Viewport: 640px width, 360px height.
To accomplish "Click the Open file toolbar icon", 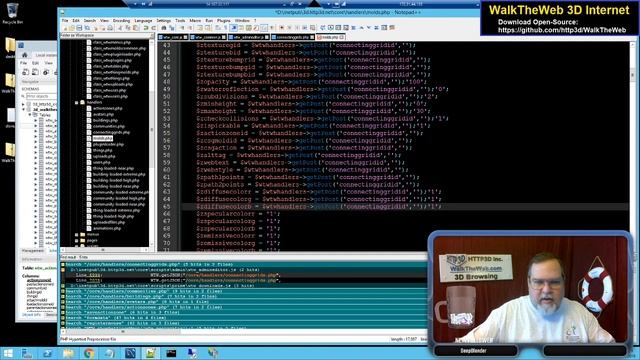I will tap(72, 28).
